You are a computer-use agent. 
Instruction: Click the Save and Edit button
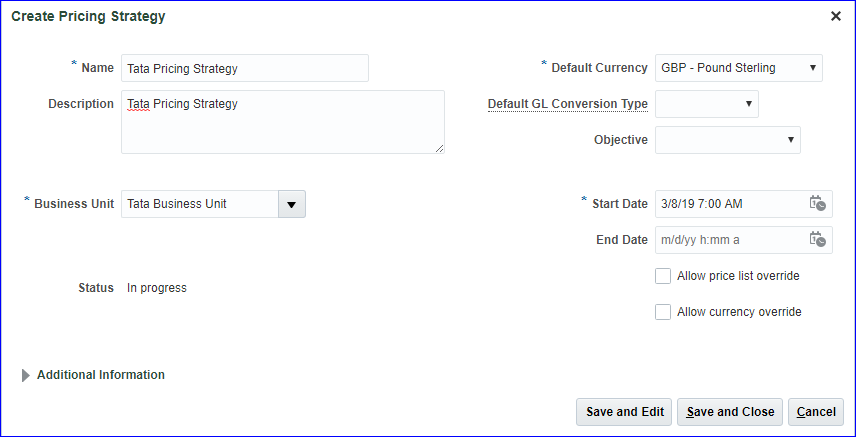click(x=625, y=412)
